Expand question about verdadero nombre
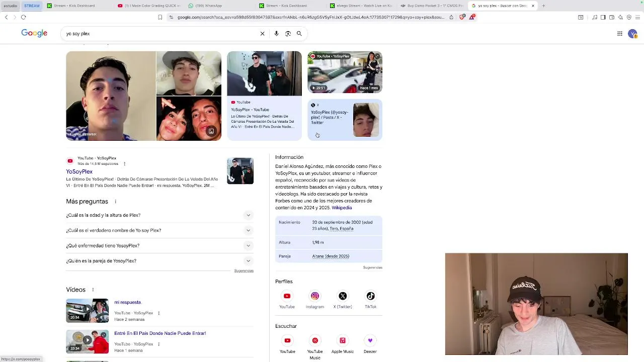 [x=159, y=230]
